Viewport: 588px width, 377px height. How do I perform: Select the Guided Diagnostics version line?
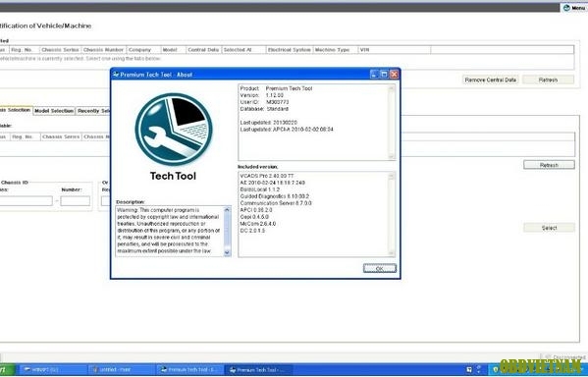click(x=275, y=196)
